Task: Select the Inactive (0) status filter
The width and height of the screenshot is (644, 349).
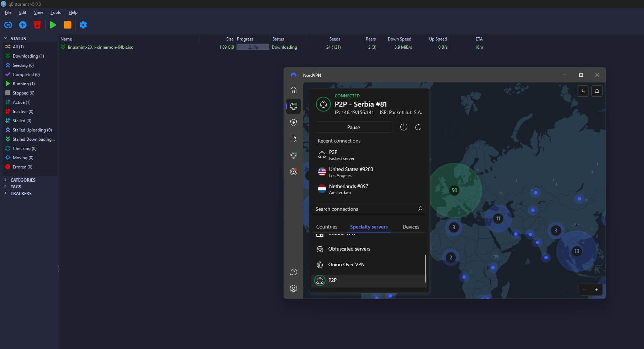Action: [30, 112]
